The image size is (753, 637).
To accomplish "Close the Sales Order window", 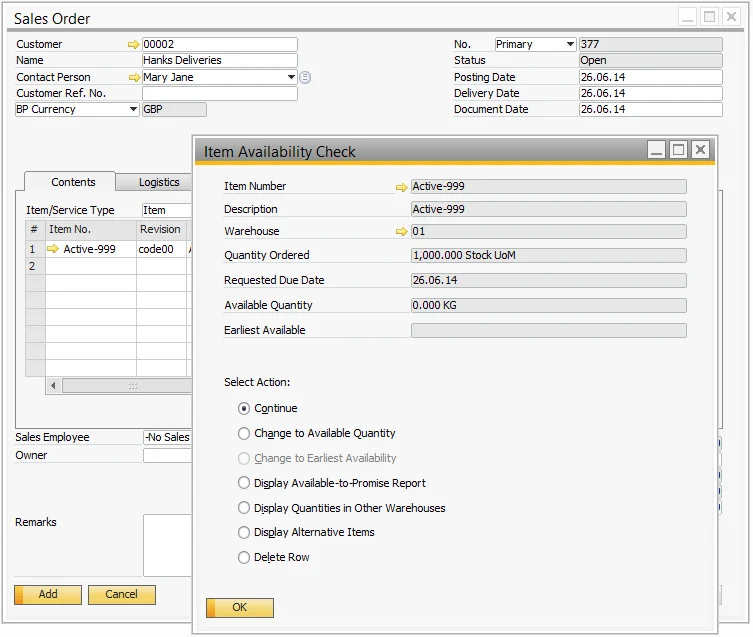I will coord(732,17).
